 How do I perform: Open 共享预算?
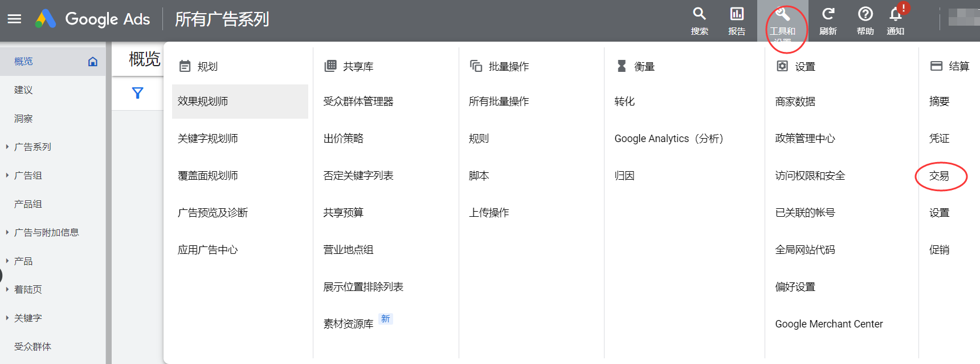[x=344, y=213]
